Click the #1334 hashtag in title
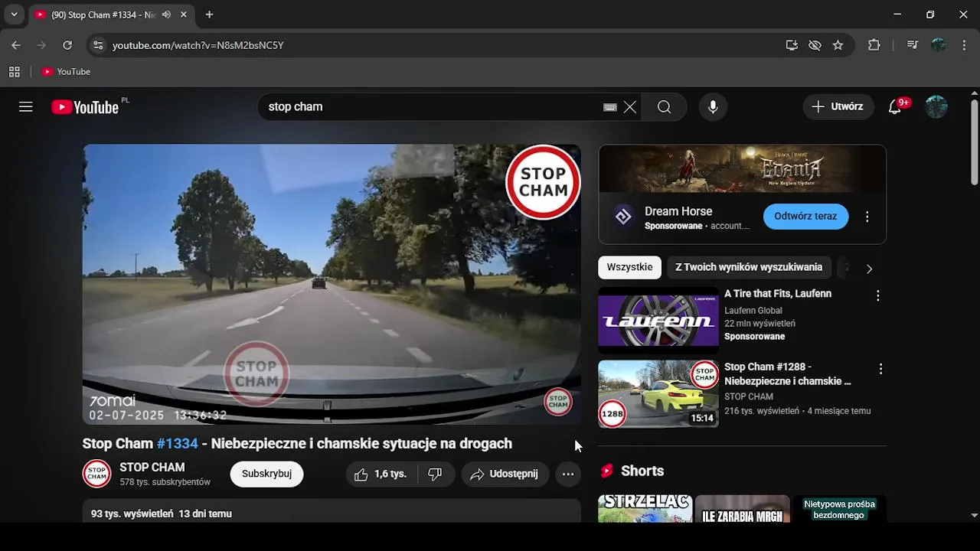Screen dimensions: 980x551 point(178,444)
